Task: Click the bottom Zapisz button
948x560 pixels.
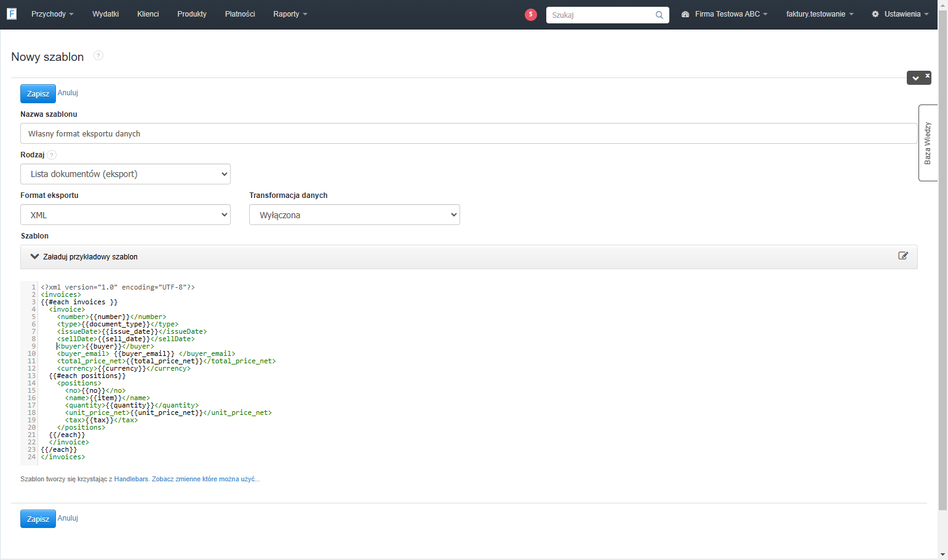Action: click(38, 519)
